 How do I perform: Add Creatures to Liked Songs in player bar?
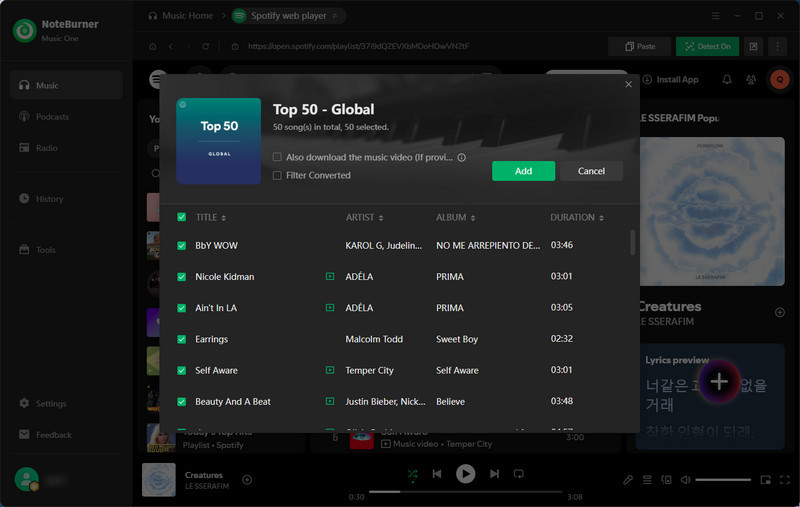tap(247, 479)
